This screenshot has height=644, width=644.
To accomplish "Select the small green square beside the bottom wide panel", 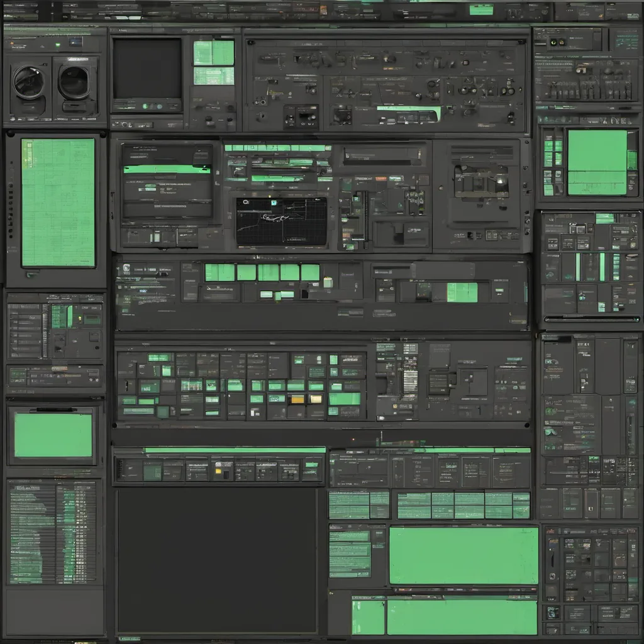I will click(368, 617).
